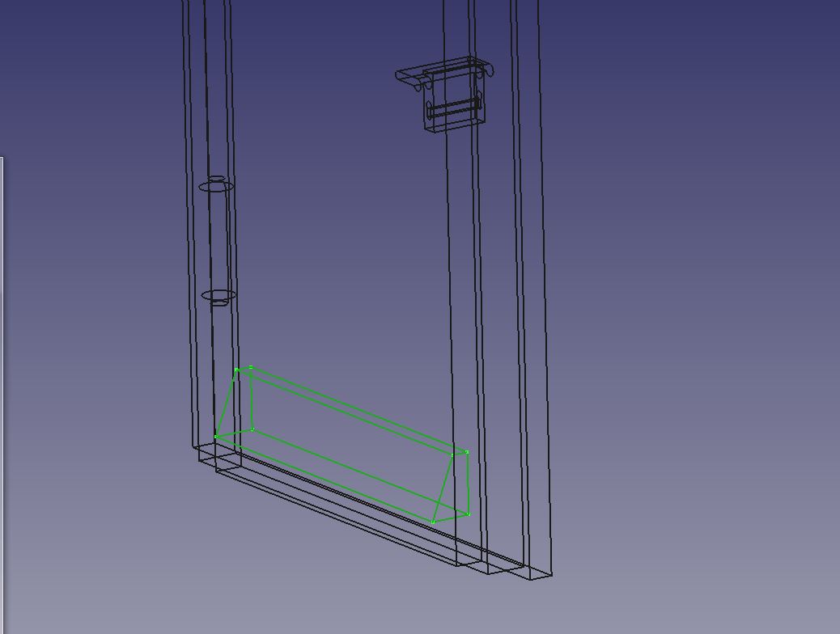Select the left vertical column of the frame
The height and width of the screenshot is (634, 840).
pos(210,243)
